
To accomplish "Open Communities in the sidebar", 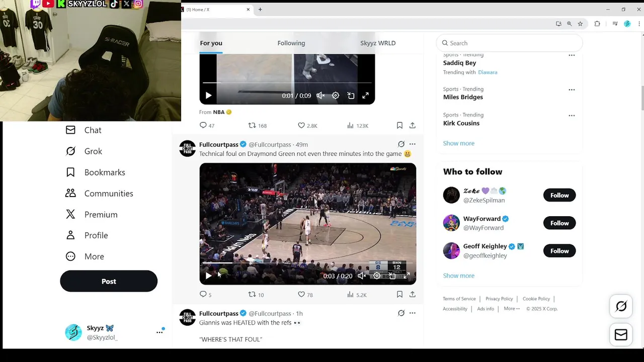I will click(99, 194).
